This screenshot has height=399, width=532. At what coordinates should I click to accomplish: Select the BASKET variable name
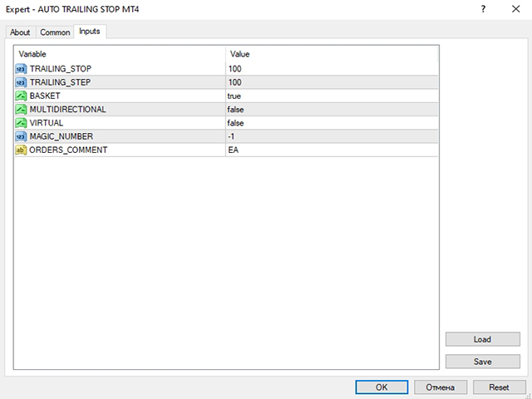(x=45, y=96)
